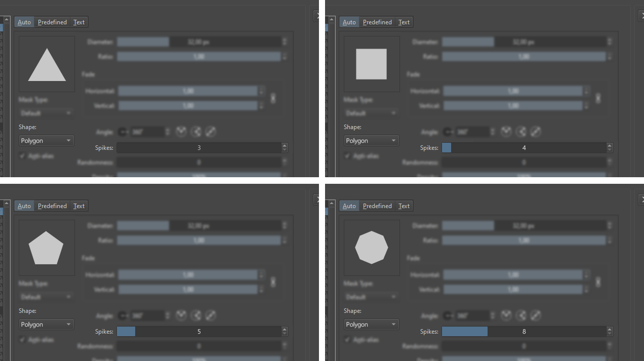Toggle Fade chain-link icon in octagon panel
The width and height of the screenshot is (644, 361).
pyautogui.click(x=598, y=282)
